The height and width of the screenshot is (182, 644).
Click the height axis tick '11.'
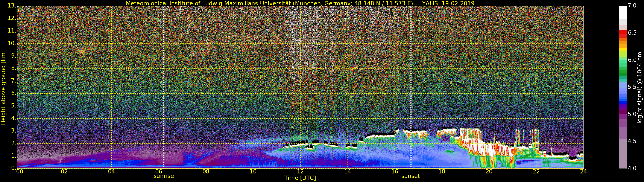click(x=12, y=31)
